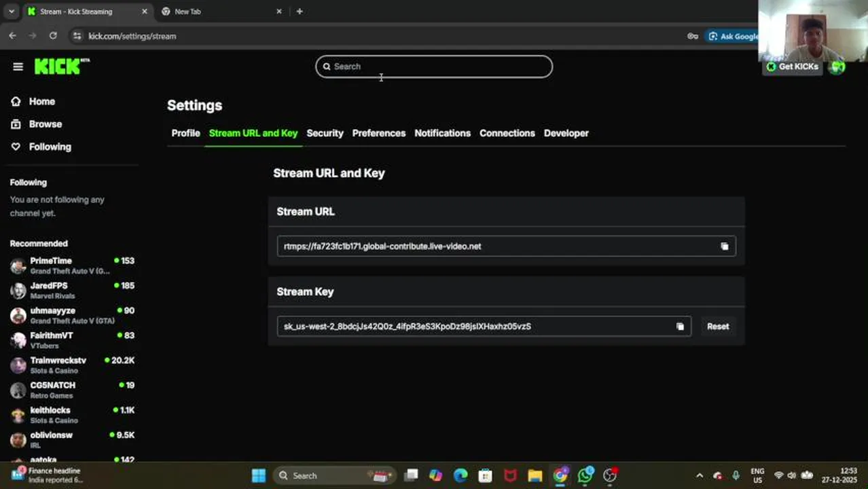Open Task View on the taskbar

click(411, 475)
